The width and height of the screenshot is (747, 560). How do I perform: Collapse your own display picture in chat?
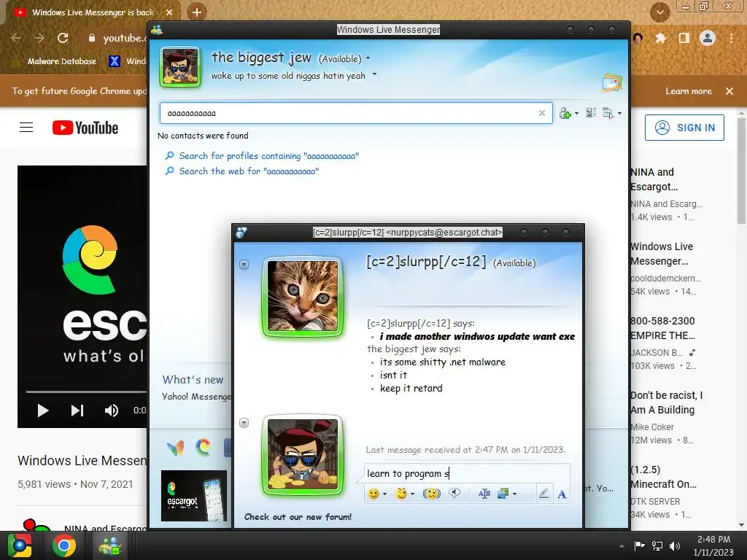(244, 423)
